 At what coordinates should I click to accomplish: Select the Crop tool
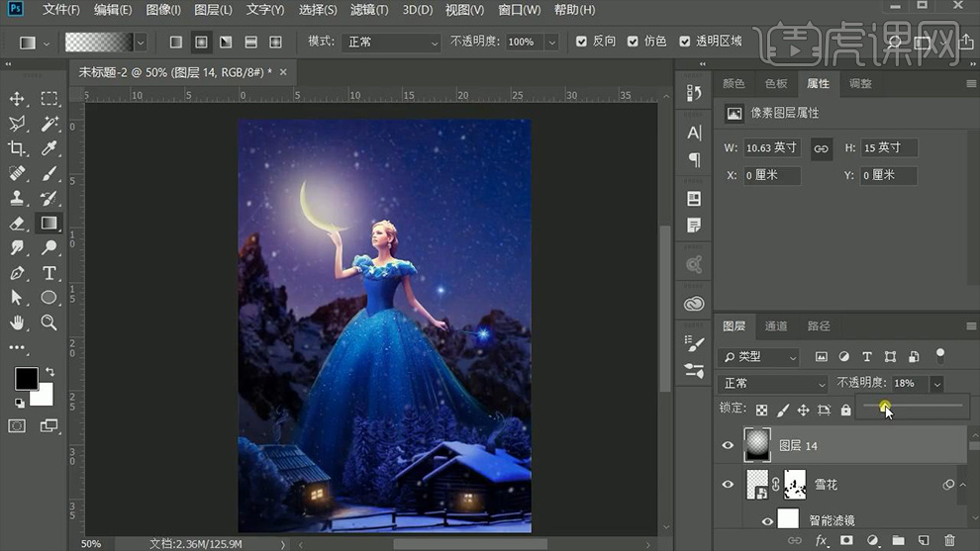[17, 148]
